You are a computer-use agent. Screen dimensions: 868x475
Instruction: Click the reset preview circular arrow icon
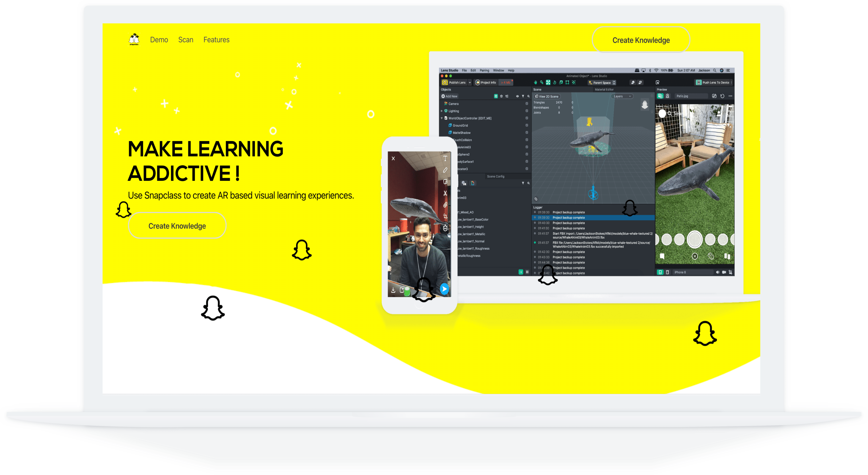click(722, 96)
